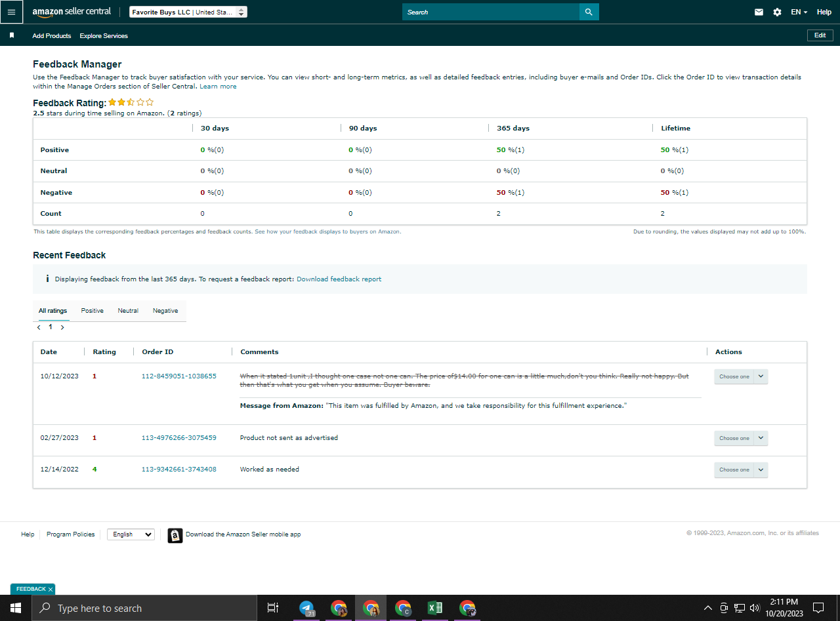Click the info icon in feedback notice

[x=47, y=279]
